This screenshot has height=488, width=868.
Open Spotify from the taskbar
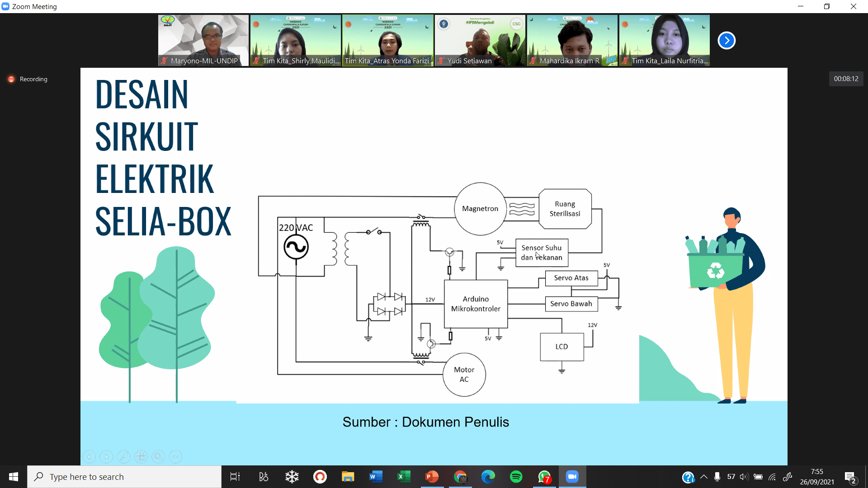point(516,477)
